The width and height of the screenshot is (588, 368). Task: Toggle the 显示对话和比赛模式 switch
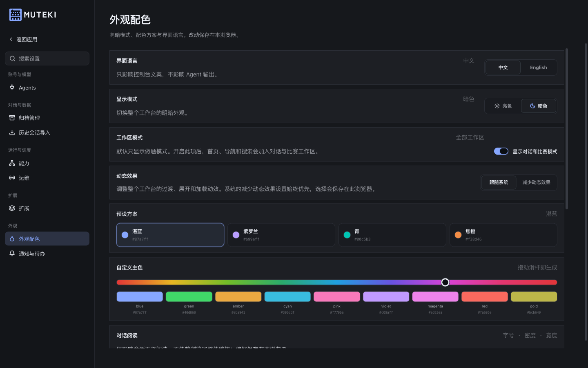pos(501,151)
